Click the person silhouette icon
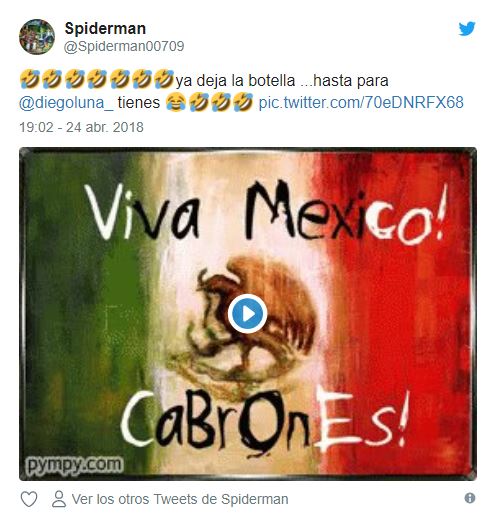The height and width of the screenshot is (520, 496). [x=59, y=499]
